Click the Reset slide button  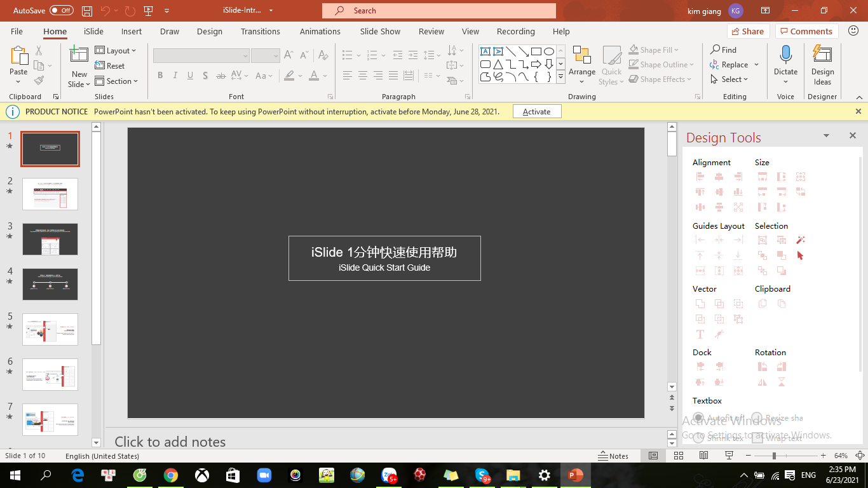[110, 66]
